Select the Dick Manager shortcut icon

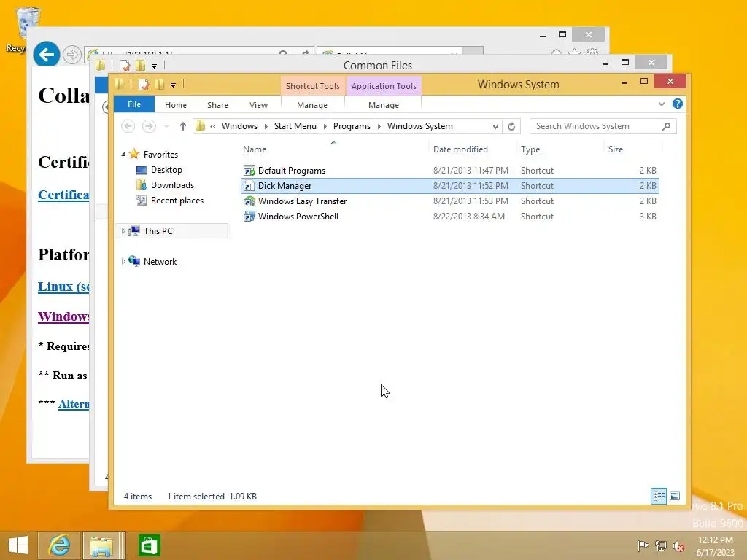tap(249, 186)
